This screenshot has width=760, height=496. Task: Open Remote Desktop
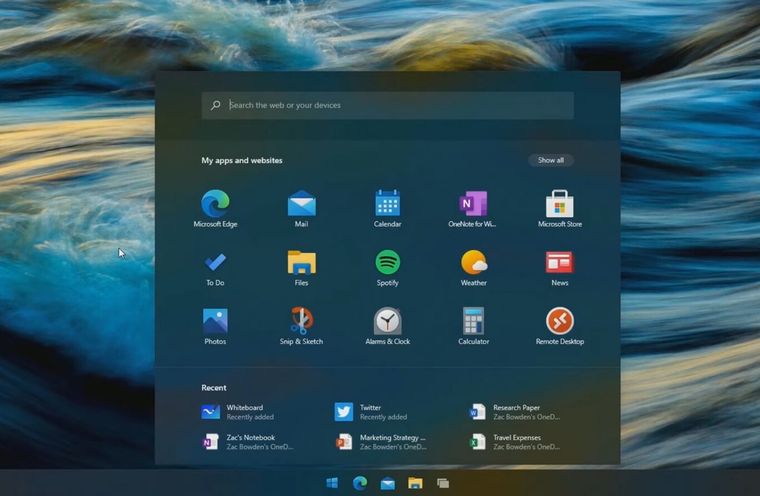560,326
